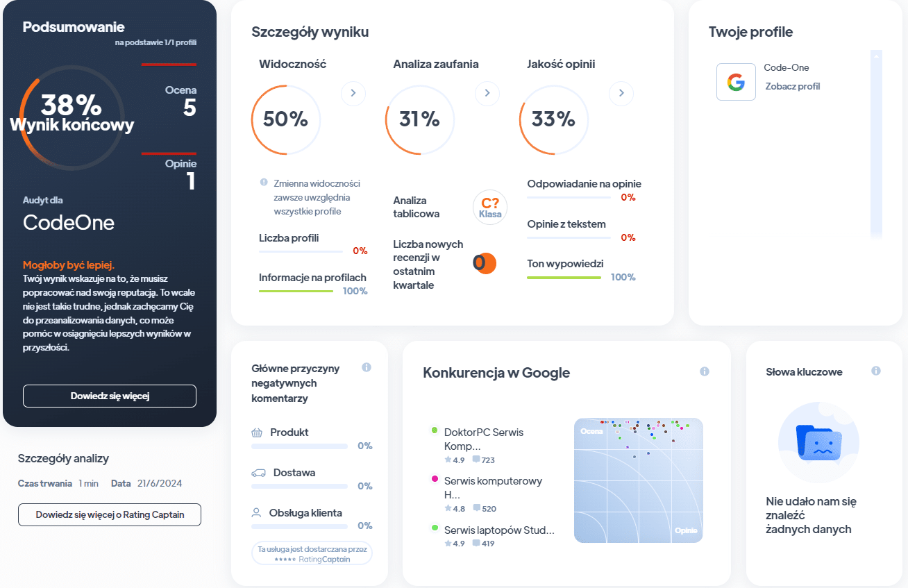
Task: Click the Obsługa klienta negative comments bar
Action: coord(299,526)
